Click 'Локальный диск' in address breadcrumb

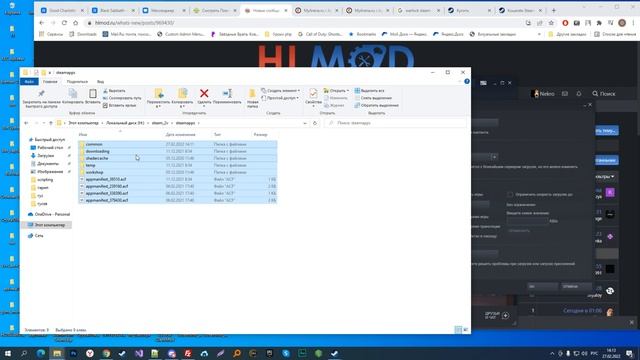pos(125,123)
